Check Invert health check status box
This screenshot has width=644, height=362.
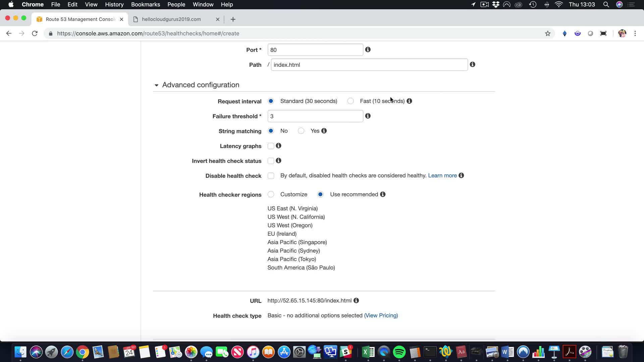(x=271, y=161)
